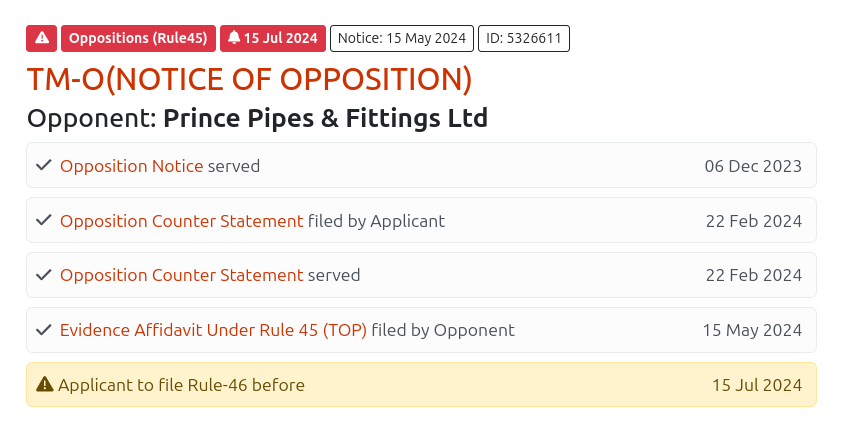Click checkmark next to Opposition Counter Statement served

click(x=43, y=274)
